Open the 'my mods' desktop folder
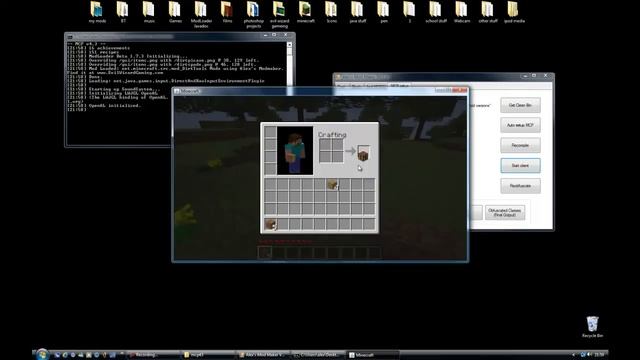Viewport: 640px width, 360px height. coord(97,12)
